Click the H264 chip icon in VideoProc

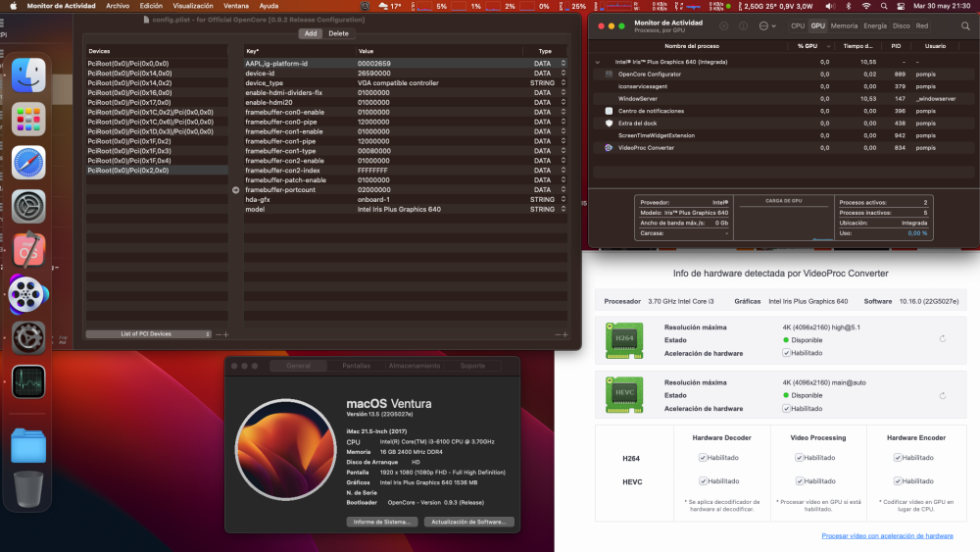pos(623,340)
